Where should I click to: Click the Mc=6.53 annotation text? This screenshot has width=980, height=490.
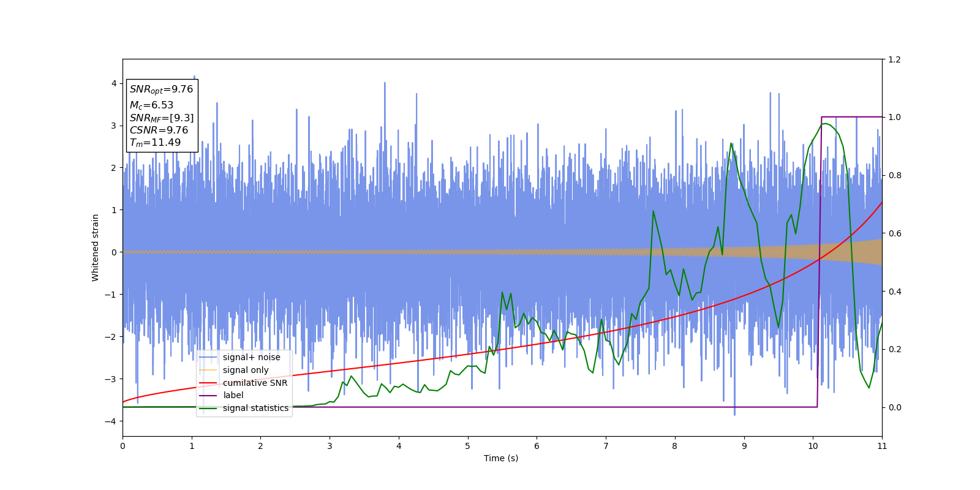(x=151, y=105)
